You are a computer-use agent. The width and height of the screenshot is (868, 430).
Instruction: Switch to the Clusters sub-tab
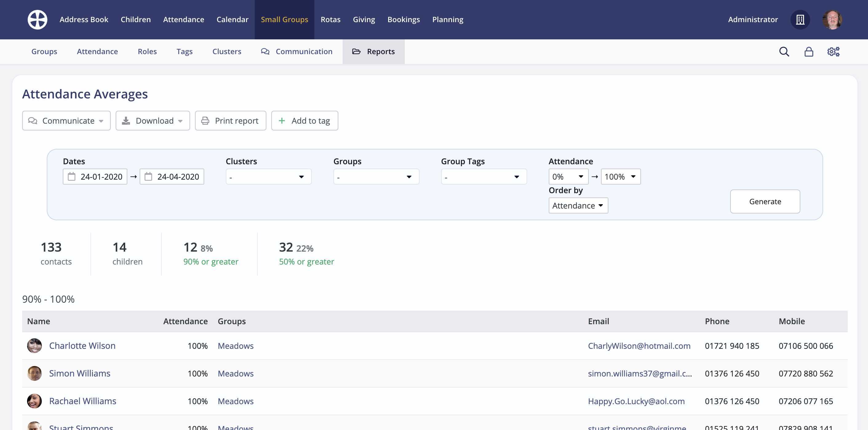[227, 52]
